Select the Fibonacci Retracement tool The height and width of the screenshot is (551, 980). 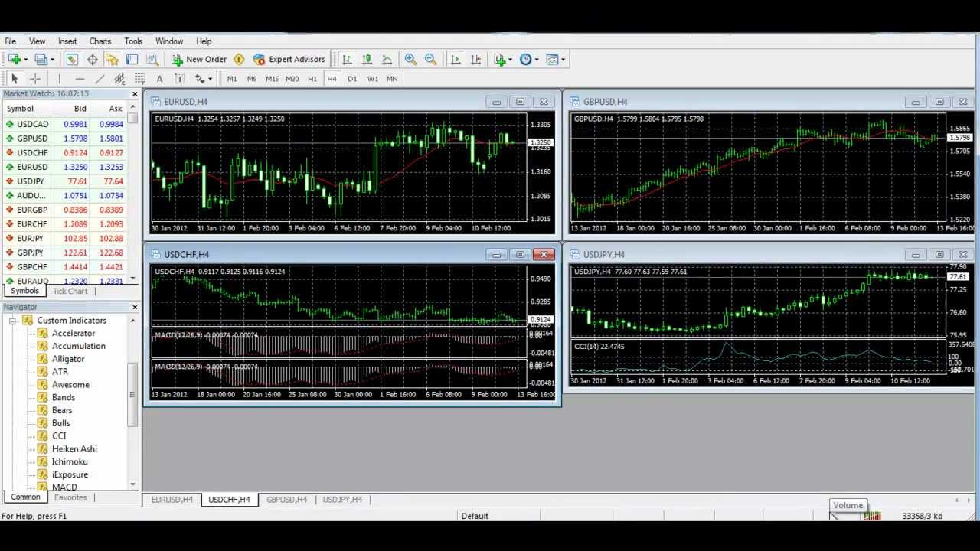click(x=139, y=79)
